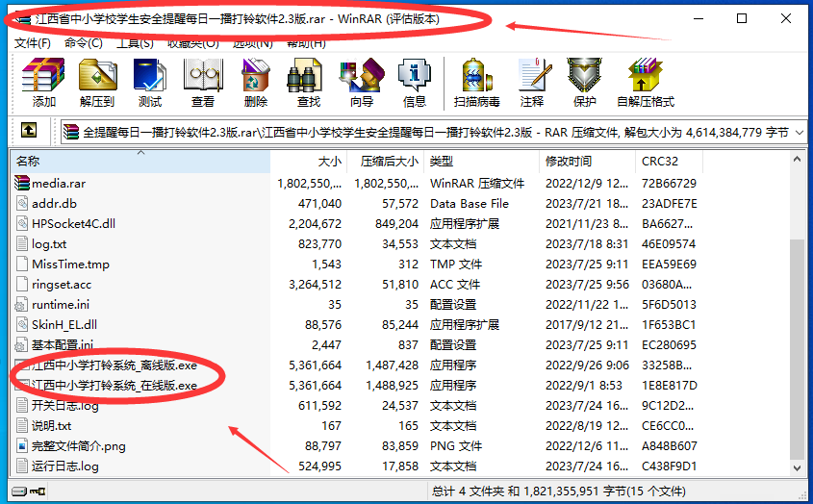This screenshot has width=813, height=504.
Task: Click the 'TMP 文件' type cell
Action: pos(456,264)
